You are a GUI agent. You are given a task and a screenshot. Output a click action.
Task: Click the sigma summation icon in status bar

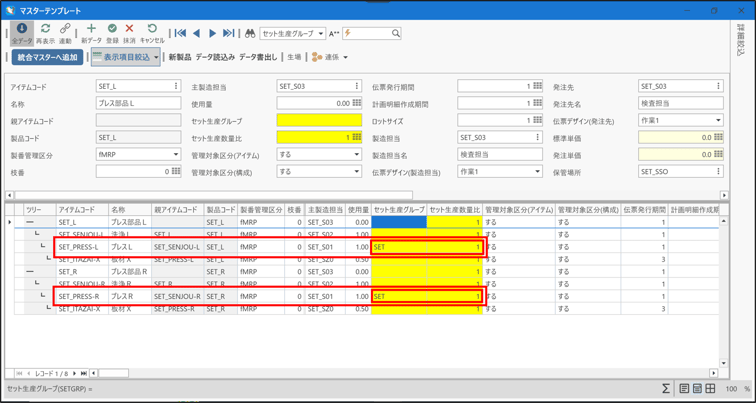(666, 388)
